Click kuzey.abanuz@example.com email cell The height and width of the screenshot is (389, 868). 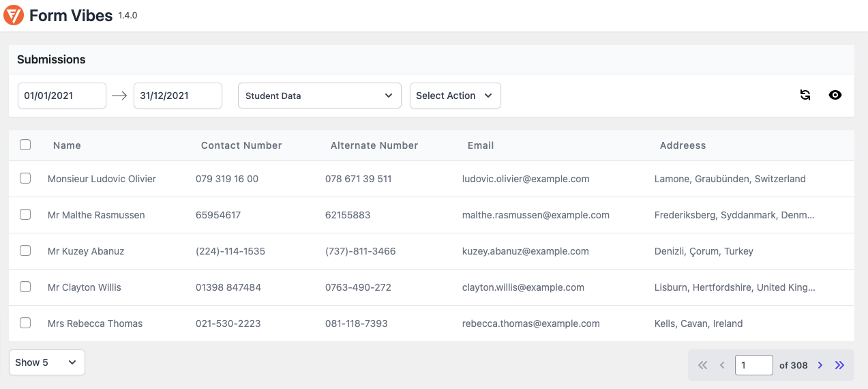526,251
